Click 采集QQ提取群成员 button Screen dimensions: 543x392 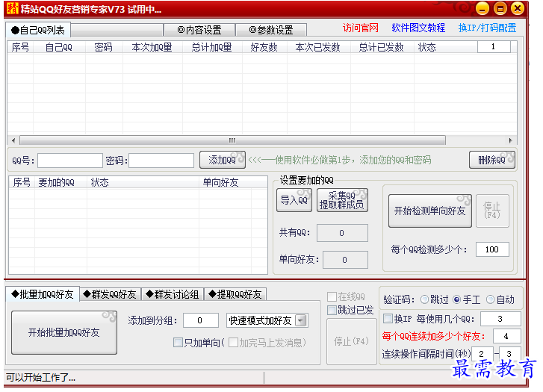[x=342, y=200]
